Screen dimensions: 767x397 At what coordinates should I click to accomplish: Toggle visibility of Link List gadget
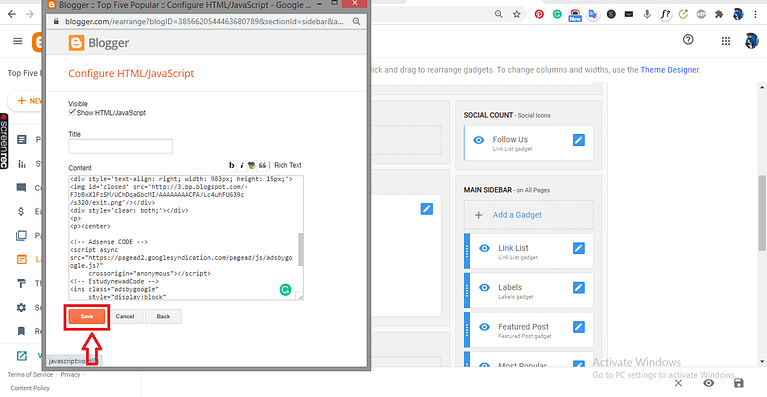pos(484,248)
